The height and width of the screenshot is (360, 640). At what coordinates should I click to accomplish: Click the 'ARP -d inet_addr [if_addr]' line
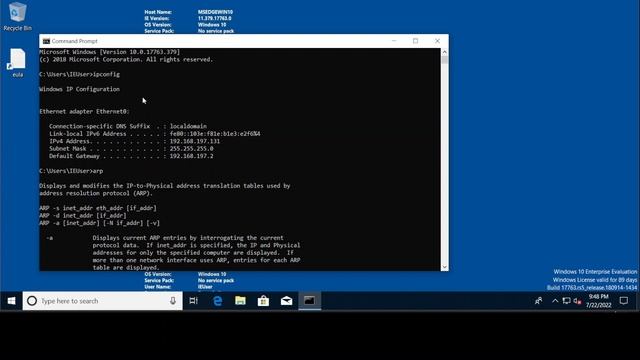tap(83, 216)
